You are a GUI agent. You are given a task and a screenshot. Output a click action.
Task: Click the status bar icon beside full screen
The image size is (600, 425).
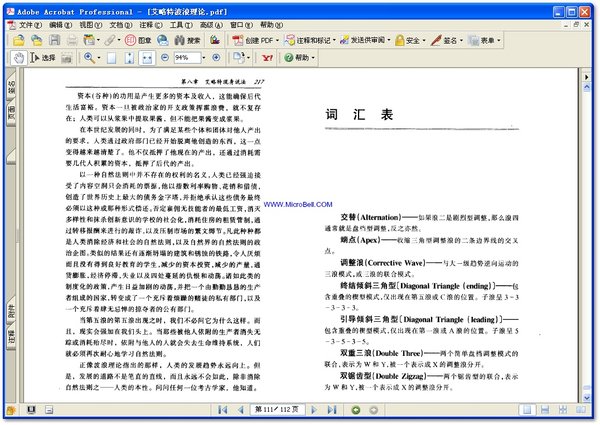coord(49,410)
